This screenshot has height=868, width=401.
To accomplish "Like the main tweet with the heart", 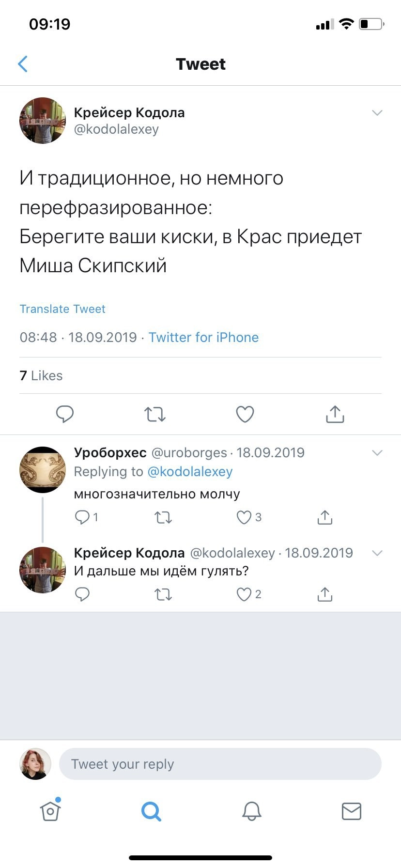I will tap(245, 415).
